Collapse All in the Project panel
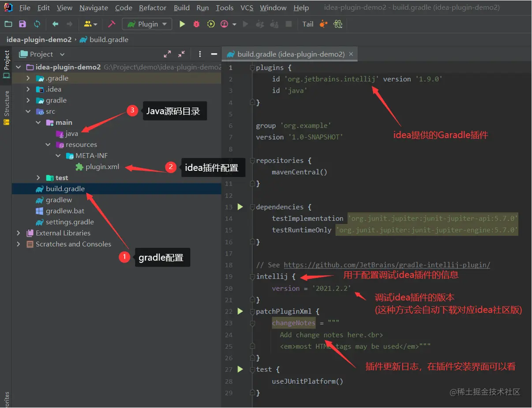 pos(181,54)
